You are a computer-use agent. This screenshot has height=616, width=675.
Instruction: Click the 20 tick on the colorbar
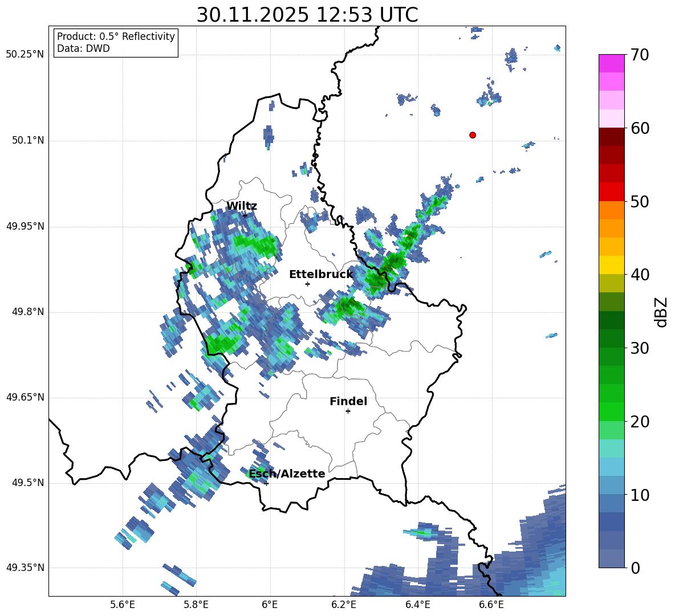coord(640,422)
